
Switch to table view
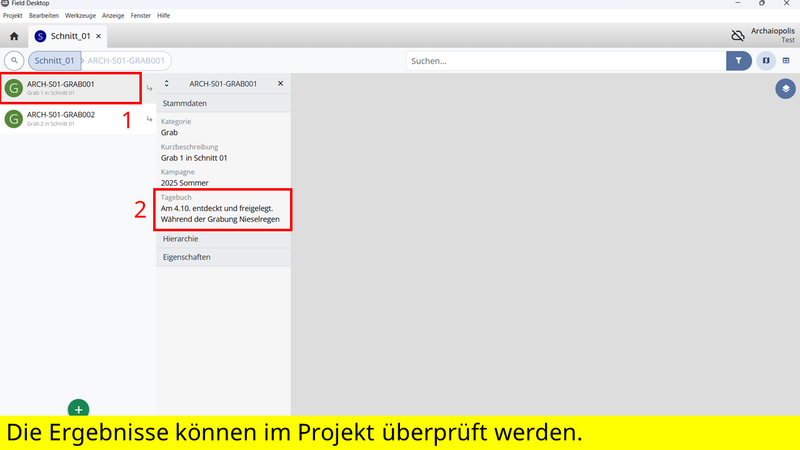click(x=786, y=61)
